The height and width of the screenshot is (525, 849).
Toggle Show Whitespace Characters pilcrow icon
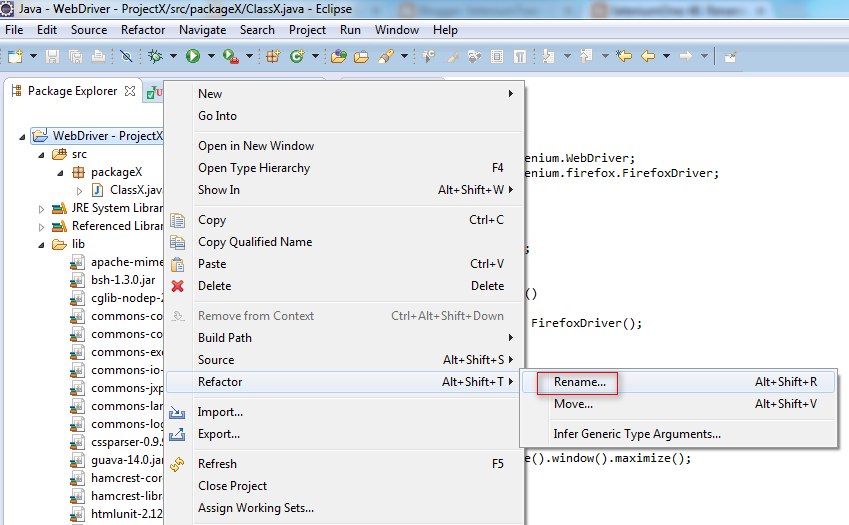pyautogui.click(x=520, y=56)
